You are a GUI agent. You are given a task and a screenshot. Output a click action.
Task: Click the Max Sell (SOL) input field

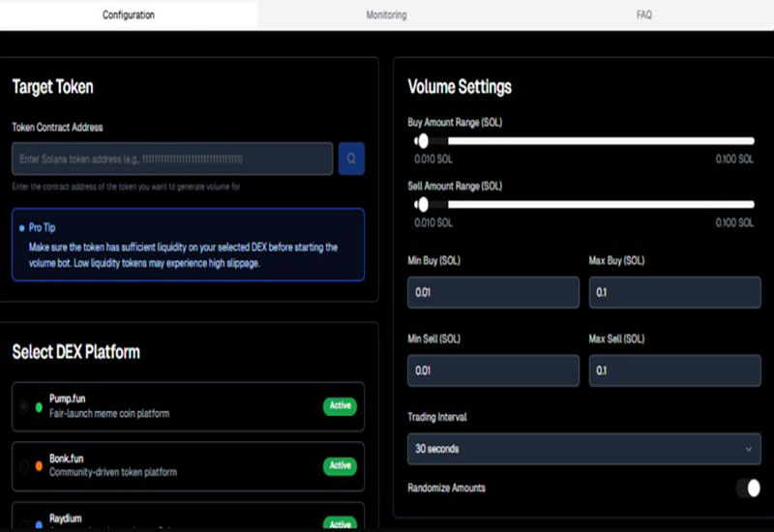click(674, 370)
